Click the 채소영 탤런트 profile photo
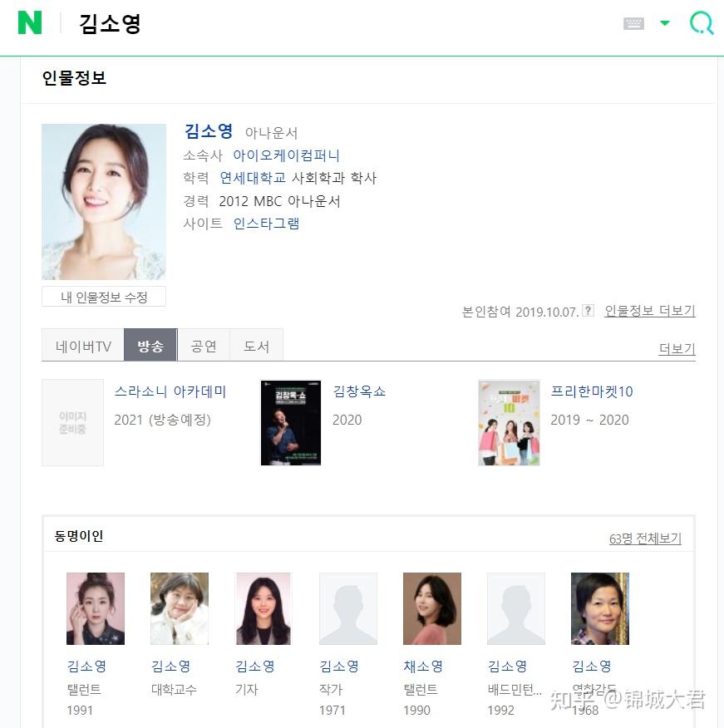This screenshot has height=728, width=724. tap(432, 608)
